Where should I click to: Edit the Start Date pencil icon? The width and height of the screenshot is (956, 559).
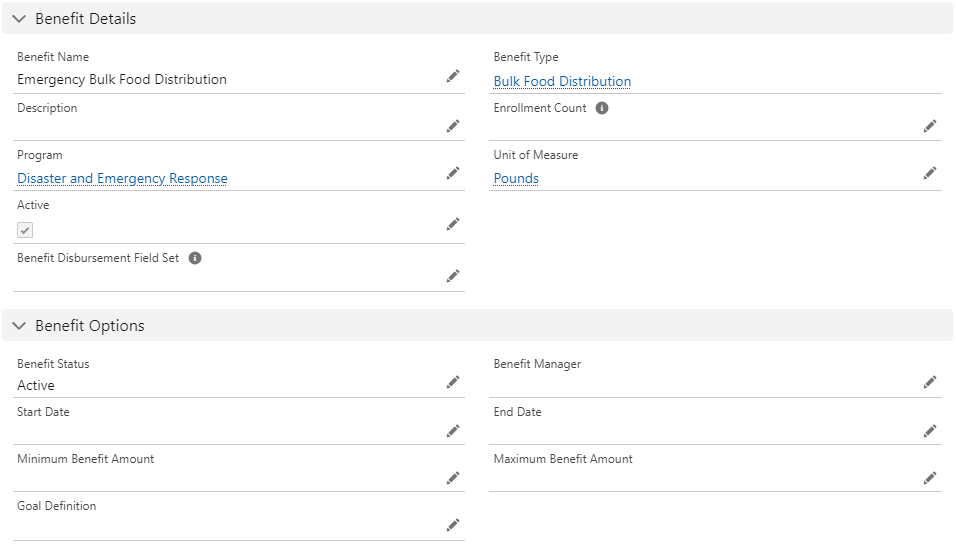pos(453,431)
